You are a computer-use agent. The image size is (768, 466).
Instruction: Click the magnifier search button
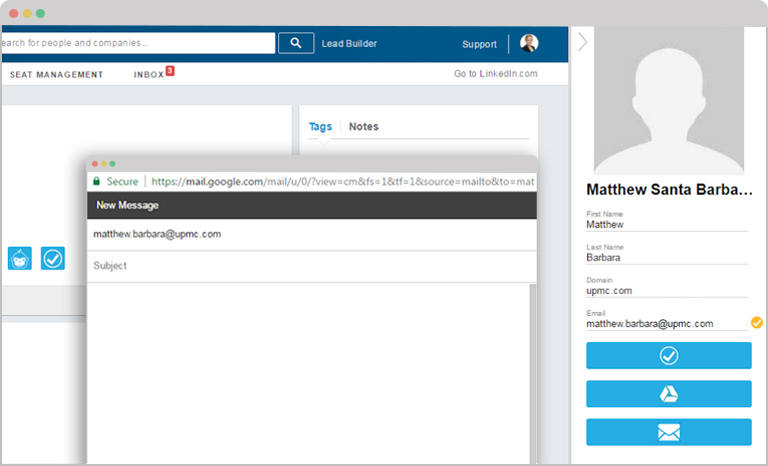click(x=296, y=43)
